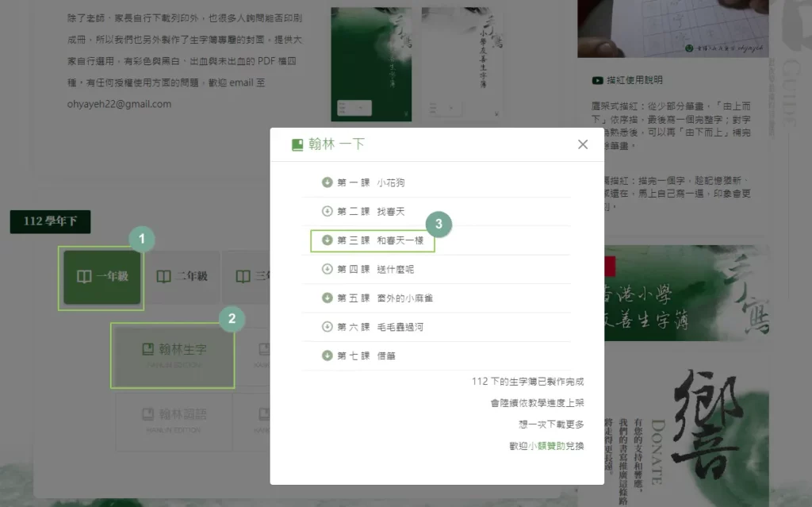Click the white workbook cover thumbnail

pos(462,64)
